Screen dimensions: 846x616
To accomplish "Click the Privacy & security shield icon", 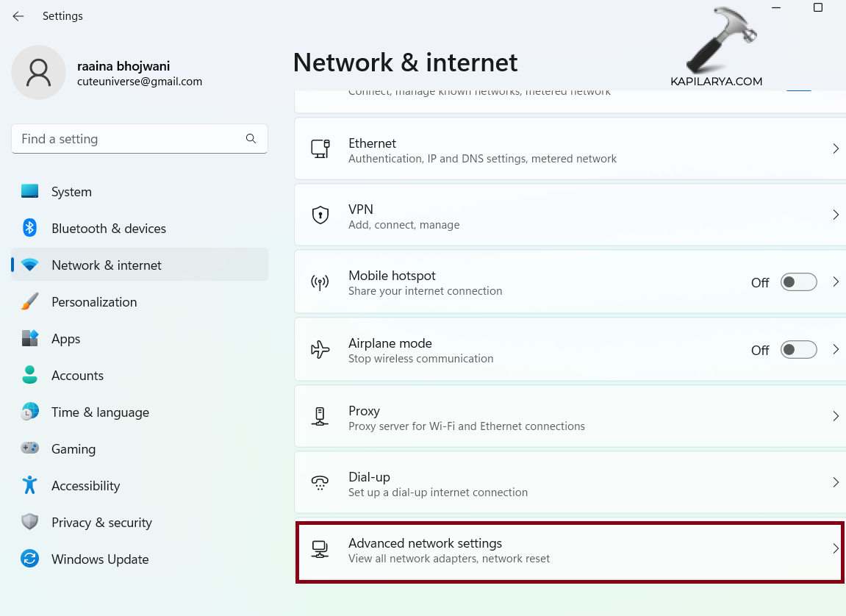I will [x=29, y=523].
